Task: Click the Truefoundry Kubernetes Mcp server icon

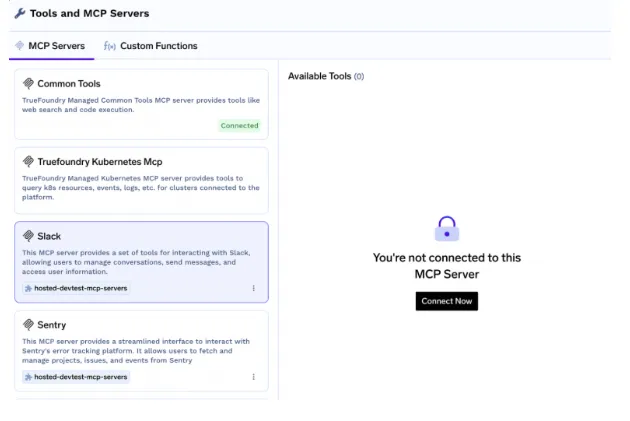Action: 28,161
